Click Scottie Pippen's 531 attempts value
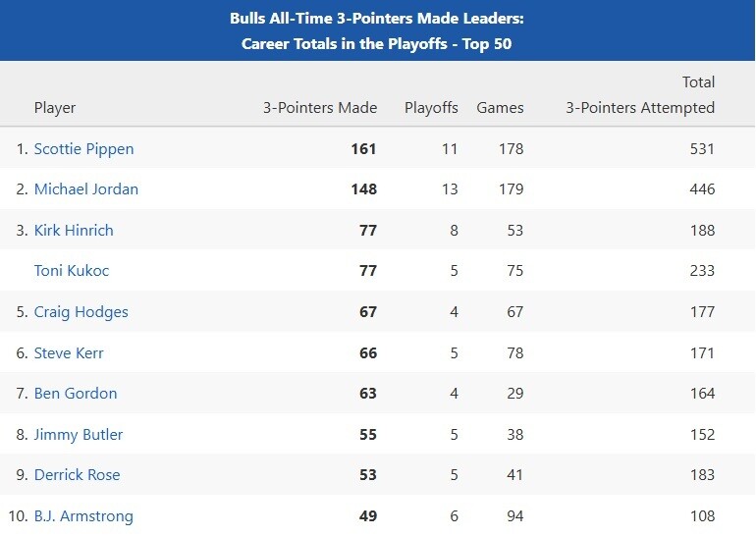 click(701, 149)
